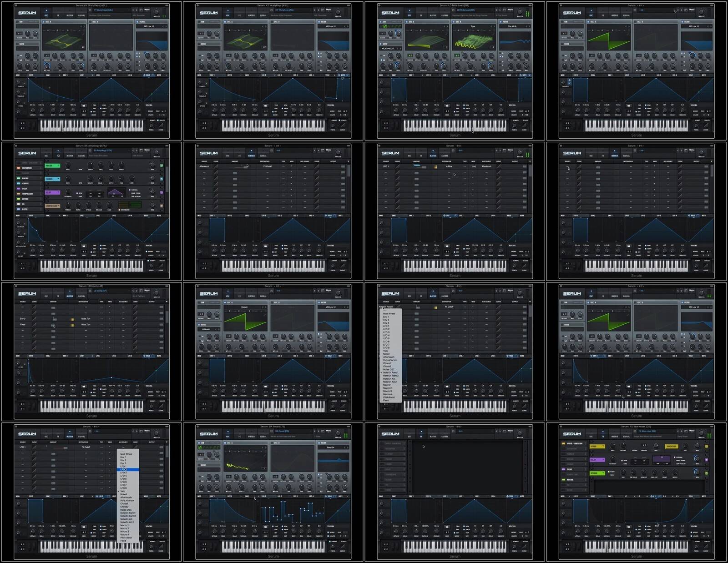Click the delay filter graph in BA Amoplogy FX

coord(116,193)
